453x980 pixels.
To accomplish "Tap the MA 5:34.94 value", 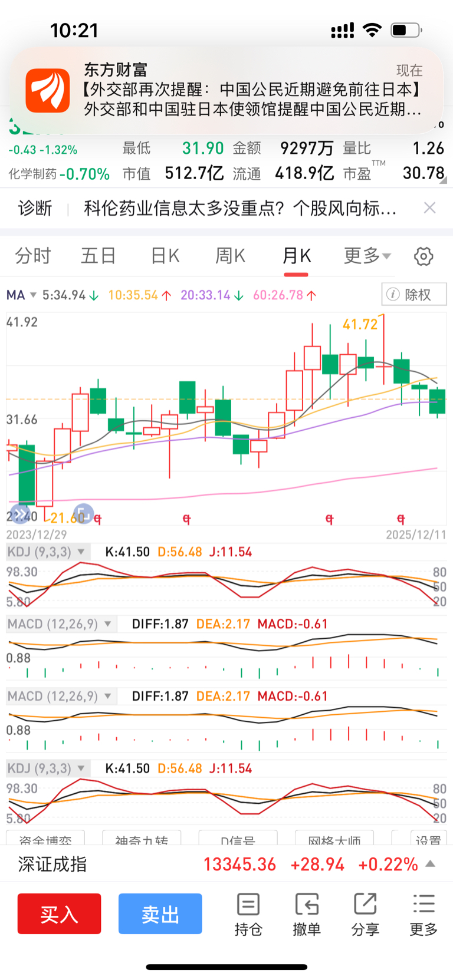I will click(70, 295).
